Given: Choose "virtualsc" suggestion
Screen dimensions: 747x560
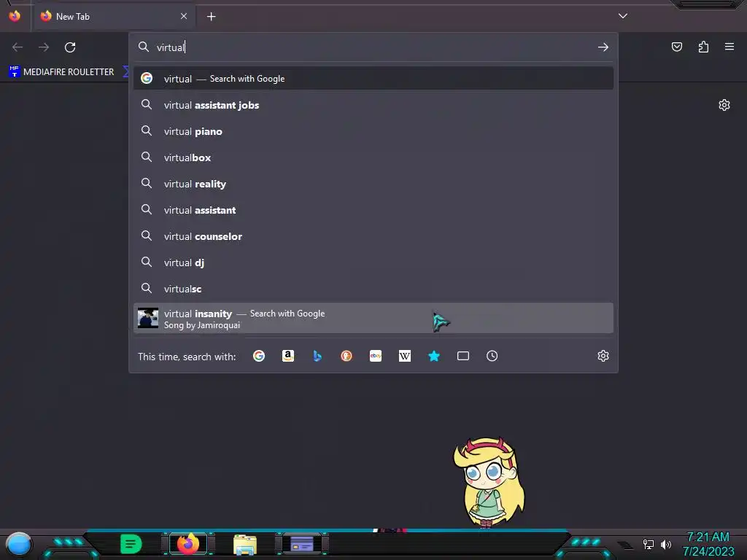Looking at the screenshot, I should [373, 289].
